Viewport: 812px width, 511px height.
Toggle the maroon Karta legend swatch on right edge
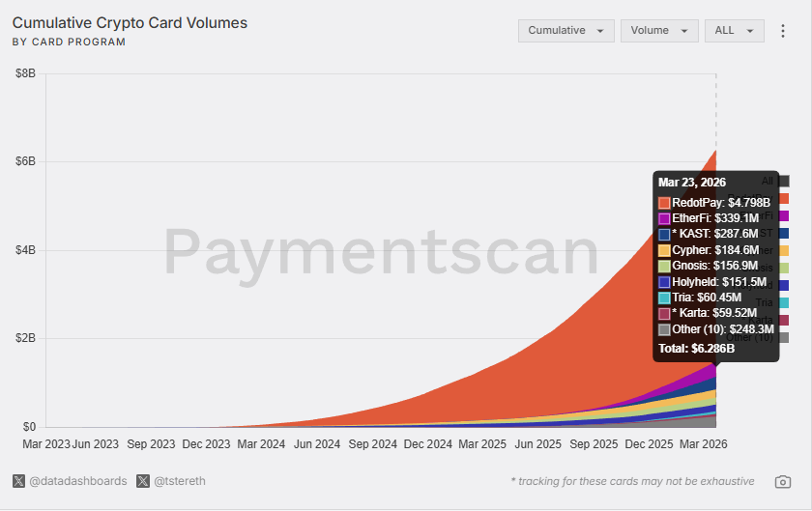point(784,320)
